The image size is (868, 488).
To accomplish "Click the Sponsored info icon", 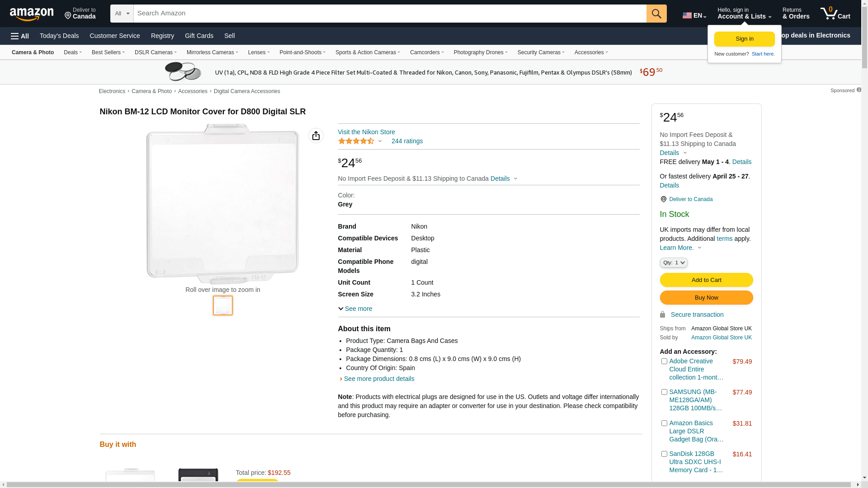I will click(859, 90).
